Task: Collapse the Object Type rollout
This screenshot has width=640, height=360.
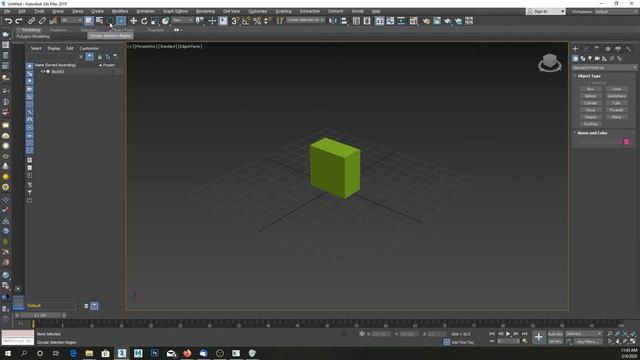Action: [589, 76]
